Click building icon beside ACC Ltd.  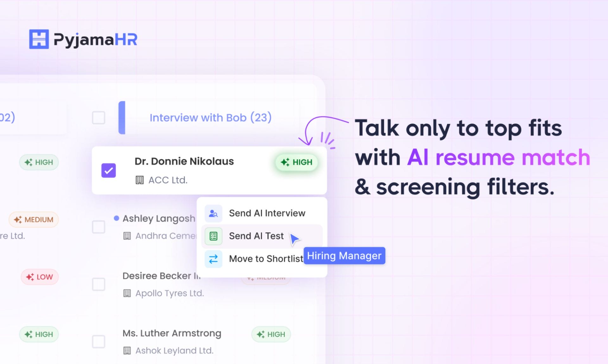pos(139,180)
